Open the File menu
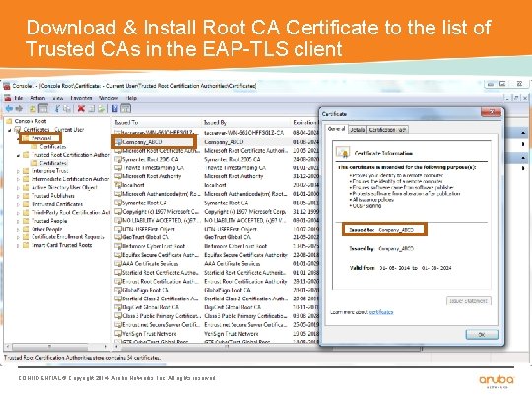 tap(19, 98)
